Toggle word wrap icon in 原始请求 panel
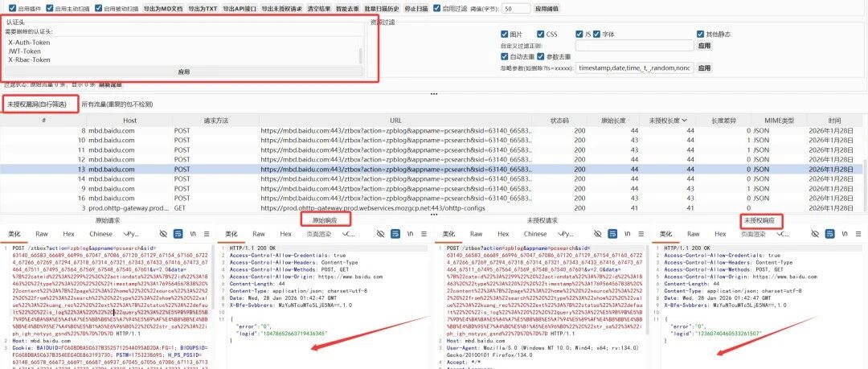The image size is (868, 369). pyautogui.click(x=178, y=234)
